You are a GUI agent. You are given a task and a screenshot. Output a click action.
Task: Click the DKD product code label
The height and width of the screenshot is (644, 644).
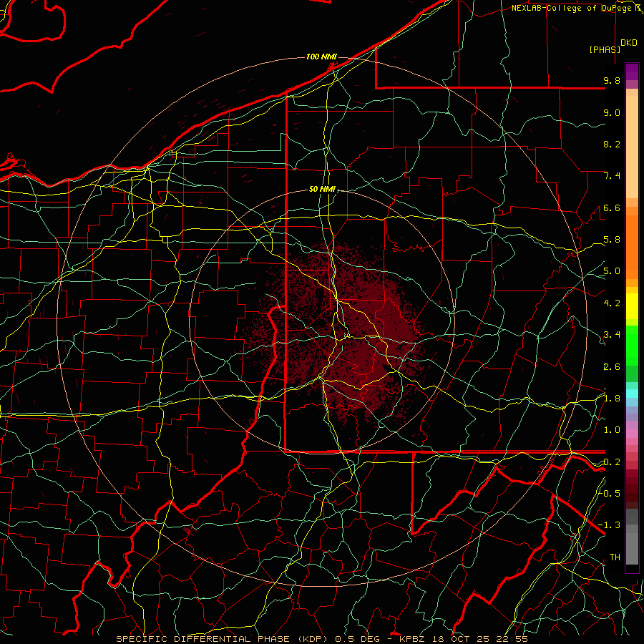pyautogui.click(x=629, y=43)
